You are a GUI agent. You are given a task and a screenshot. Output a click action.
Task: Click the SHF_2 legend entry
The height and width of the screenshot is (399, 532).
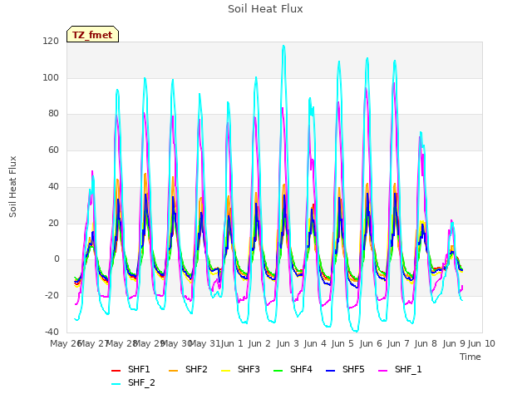[133, 382]
